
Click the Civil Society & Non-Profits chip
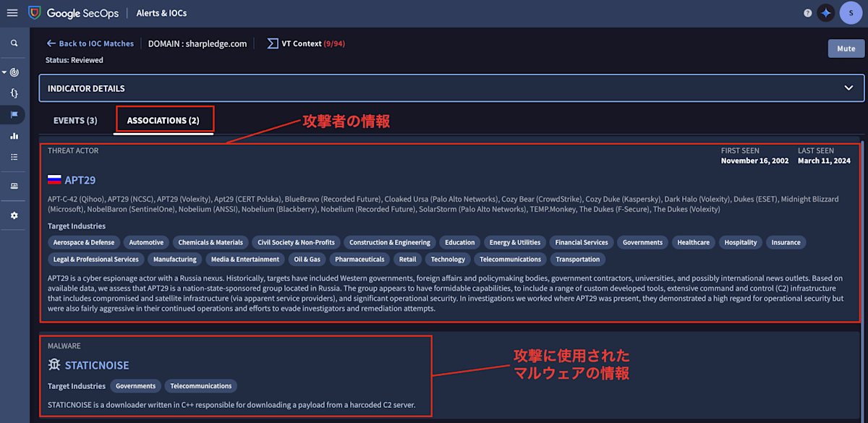pos(296,242)
